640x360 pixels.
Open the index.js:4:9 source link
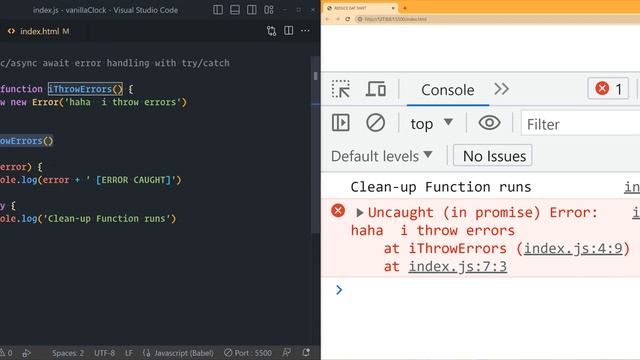tap(573, 249)
